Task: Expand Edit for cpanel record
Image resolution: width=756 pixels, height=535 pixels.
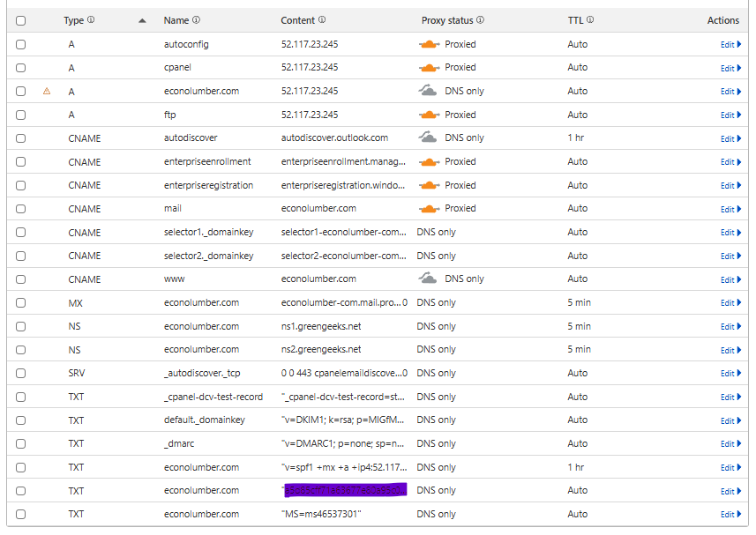Action: point(730,68)
